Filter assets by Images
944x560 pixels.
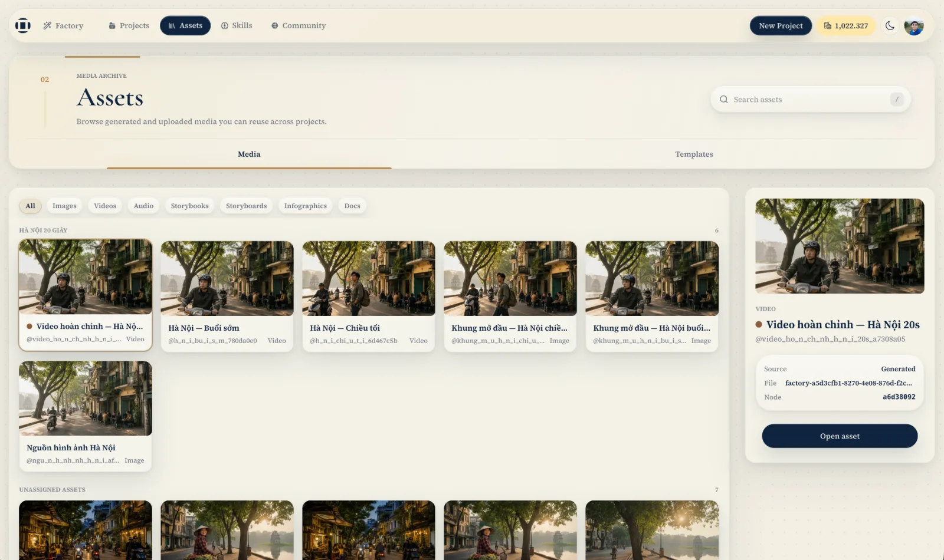(x=64, y=206)
